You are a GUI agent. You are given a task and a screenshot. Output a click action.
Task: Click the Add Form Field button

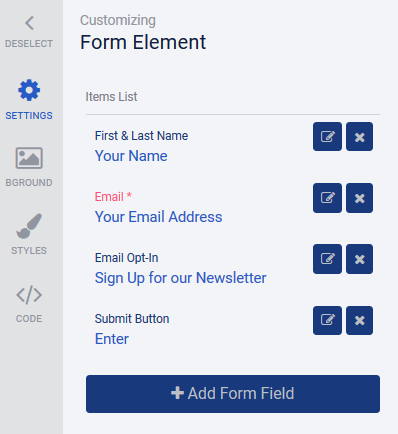(x=233, y=394)
